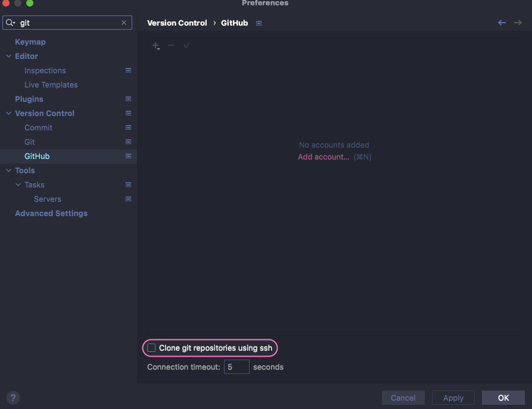Click the forward navigation arrow

click(518, 23)
